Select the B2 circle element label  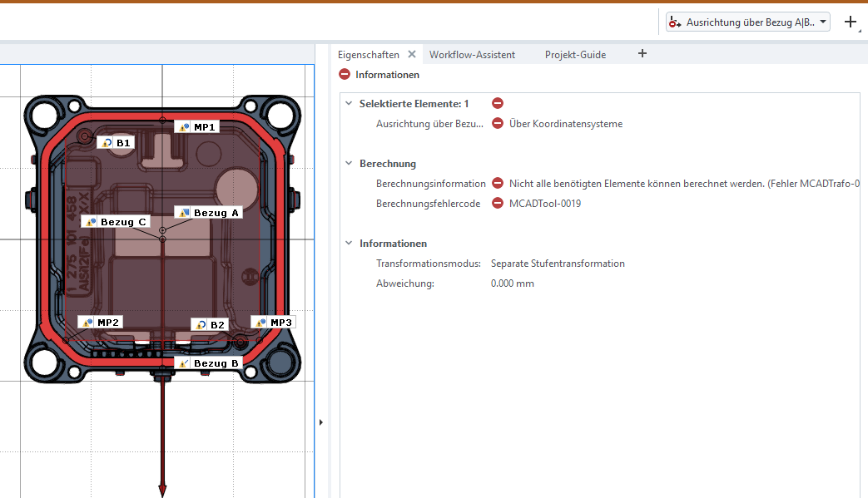click(216, 325)
